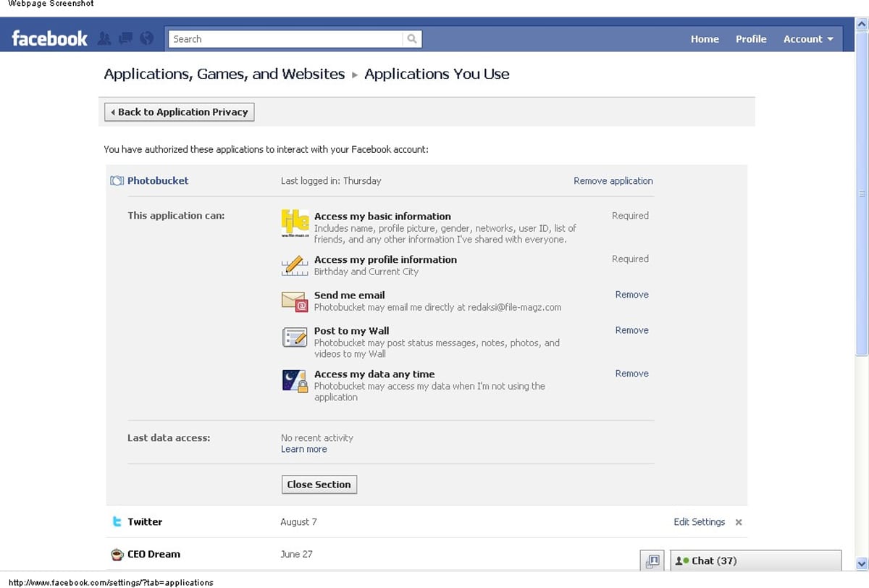Click the 'Access my basic information' heading
The width and height of the screenshot is (869, 588).
(x=382, y=217)
